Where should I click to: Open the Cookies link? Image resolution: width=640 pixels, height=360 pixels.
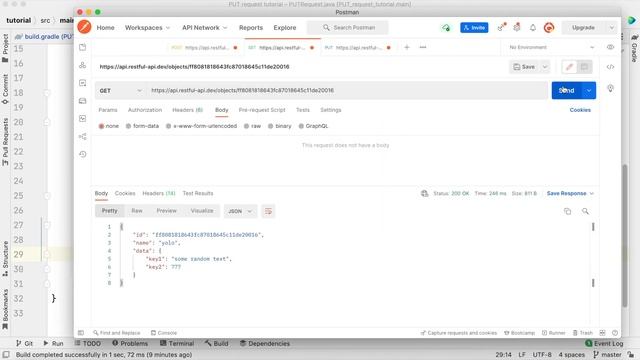click(x=580, y=110)
